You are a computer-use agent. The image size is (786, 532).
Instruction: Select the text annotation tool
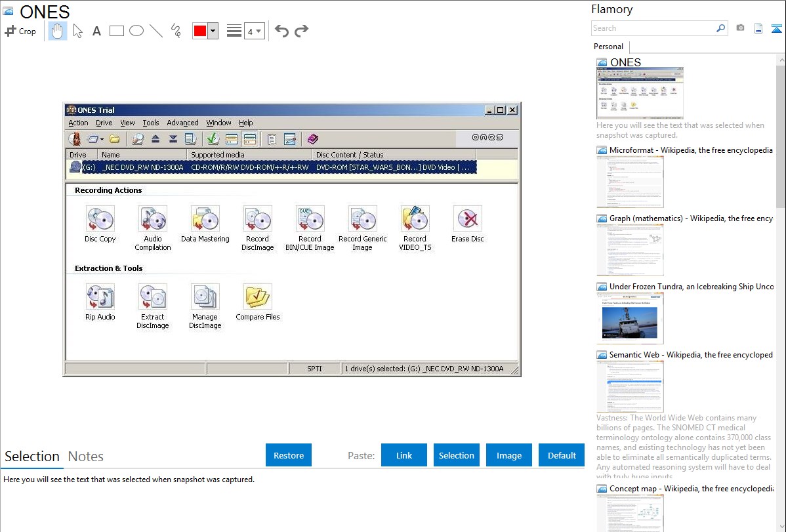coord(96,31)
